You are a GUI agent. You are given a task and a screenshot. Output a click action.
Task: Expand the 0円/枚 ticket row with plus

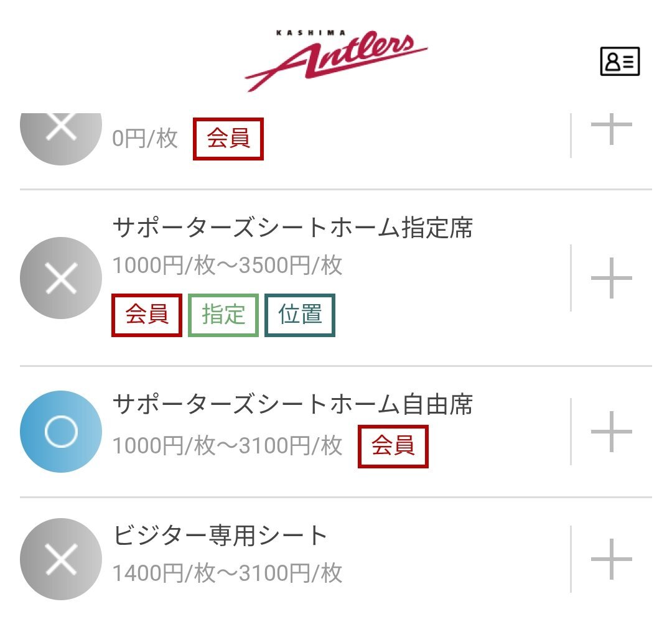pyautogui.click(x=612, y=128)
